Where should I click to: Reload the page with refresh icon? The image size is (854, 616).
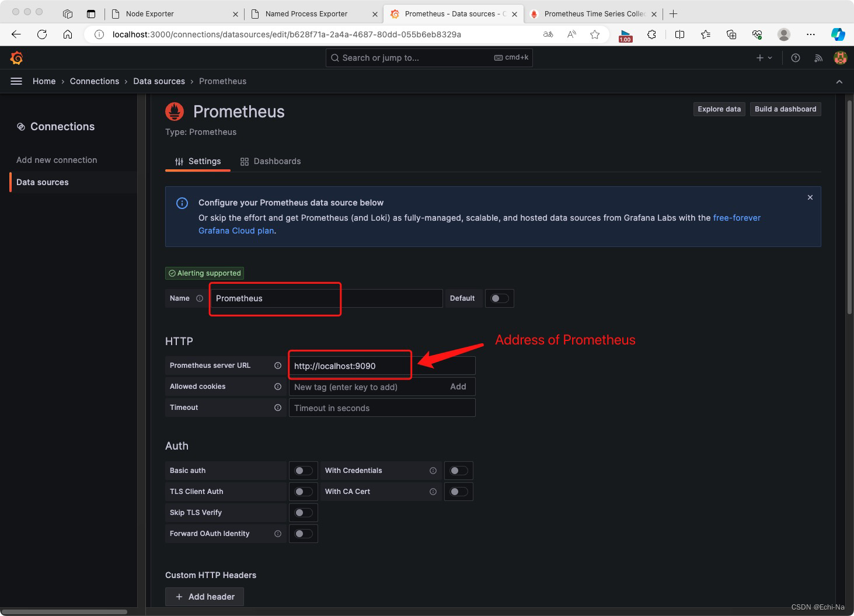coord(42,34)
